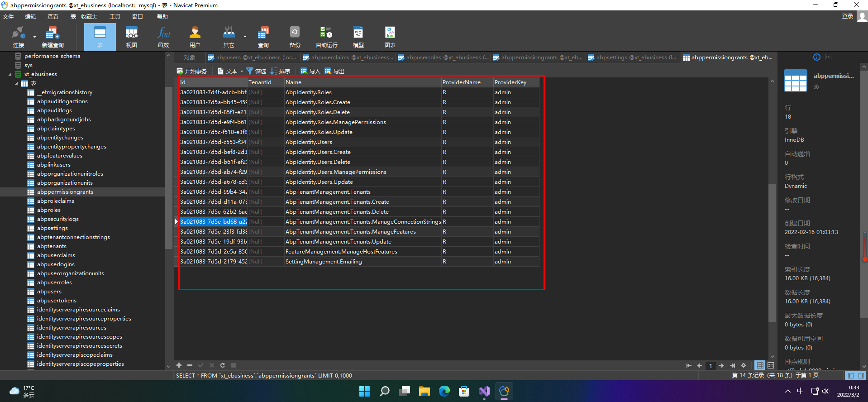Click Import (导入) button
Screen dimensions: 868x402
[310, 71]
